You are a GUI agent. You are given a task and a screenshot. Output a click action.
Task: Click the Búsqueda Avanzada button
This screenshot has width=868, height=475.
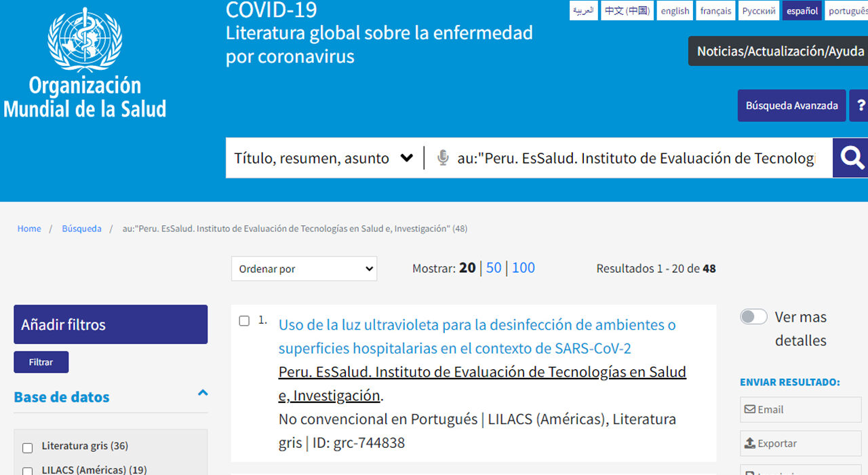[791, 106]
